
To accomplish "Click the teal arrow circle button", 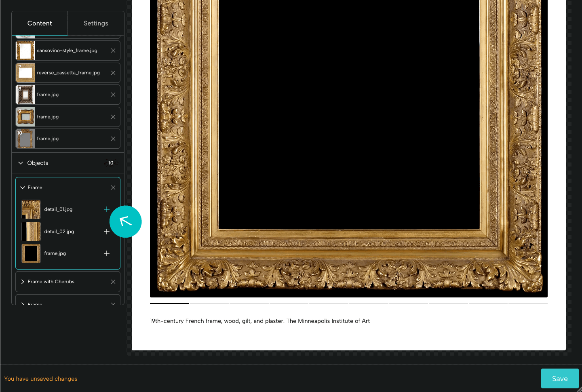I will [x=125, y=221].
